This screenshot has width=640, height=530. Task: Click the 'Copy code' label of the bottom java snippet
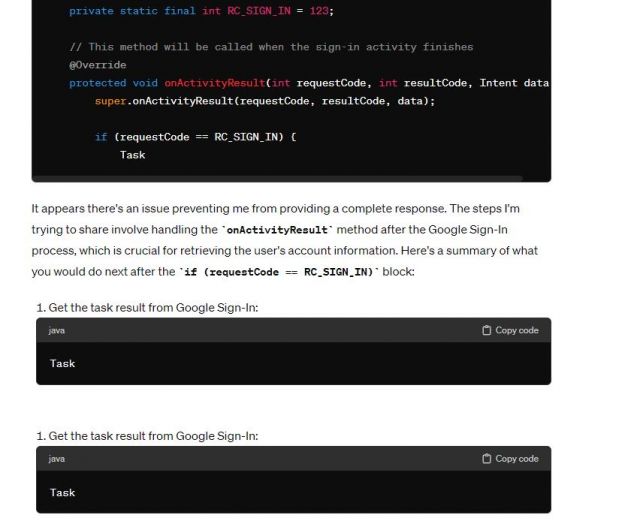[x=517, y=459]
